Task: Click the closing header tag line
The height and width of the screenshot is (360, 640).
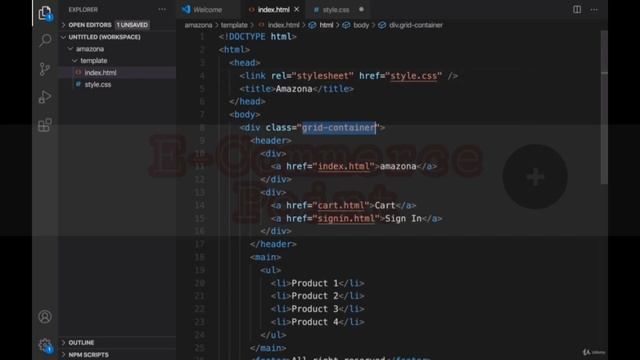Action: 273,244
